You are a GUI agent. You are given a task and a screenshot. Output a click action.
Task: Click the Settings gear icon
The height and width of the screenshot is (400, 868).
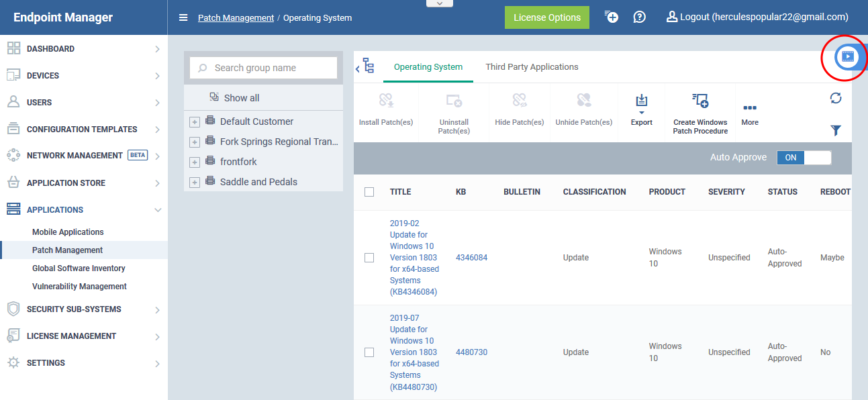pyautogui.click(x=13, y=362)
